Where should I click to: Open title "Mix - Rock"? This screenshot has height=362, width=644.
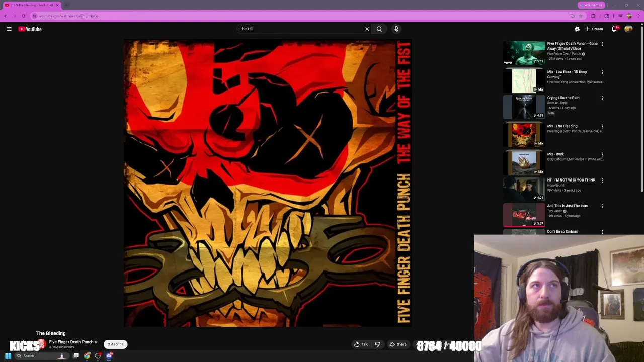555,154
